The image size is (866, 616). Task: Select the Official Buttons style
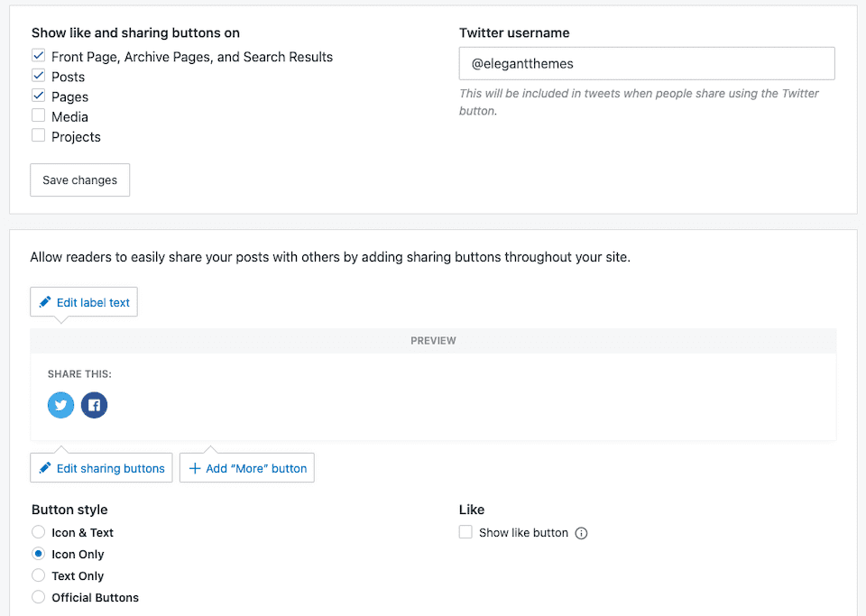click(x=38, y=597)
